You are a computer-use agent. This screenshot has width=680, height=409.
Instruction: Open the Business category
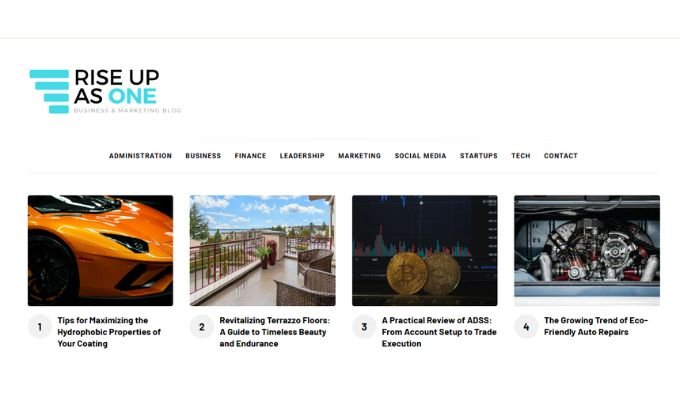pyautogui.click(x=203, y=156)
